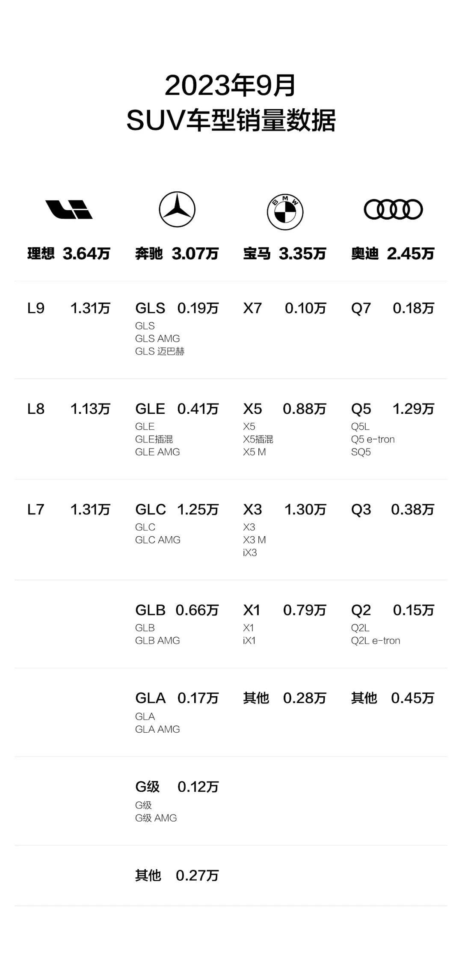Click the Q2L e-tron sub-model text
The image size is (462, 980).
pos(376,641)
